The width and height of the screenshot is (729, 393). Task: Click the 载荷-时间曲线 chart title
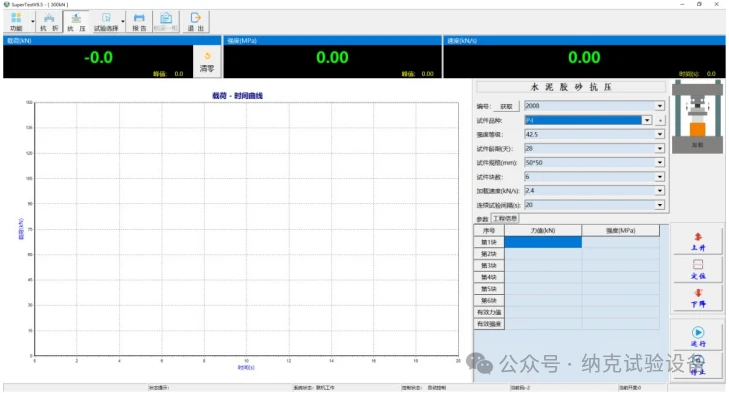tap(238, 96)
